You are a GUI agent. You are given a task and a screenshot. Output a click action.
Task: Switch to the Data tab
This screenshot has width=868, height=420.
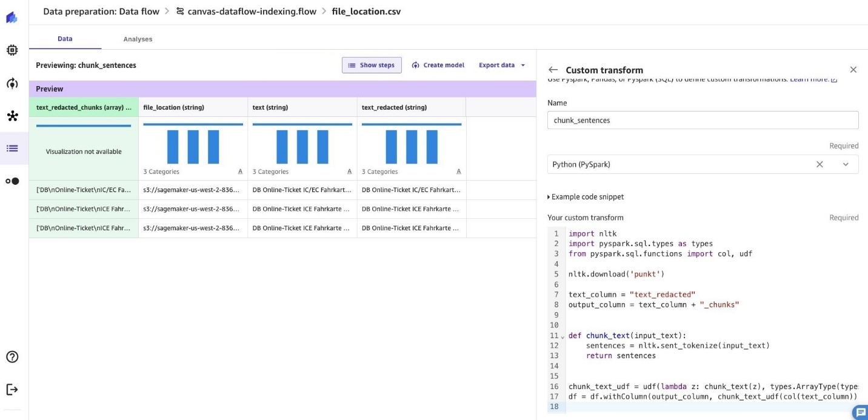coord(65,39)
